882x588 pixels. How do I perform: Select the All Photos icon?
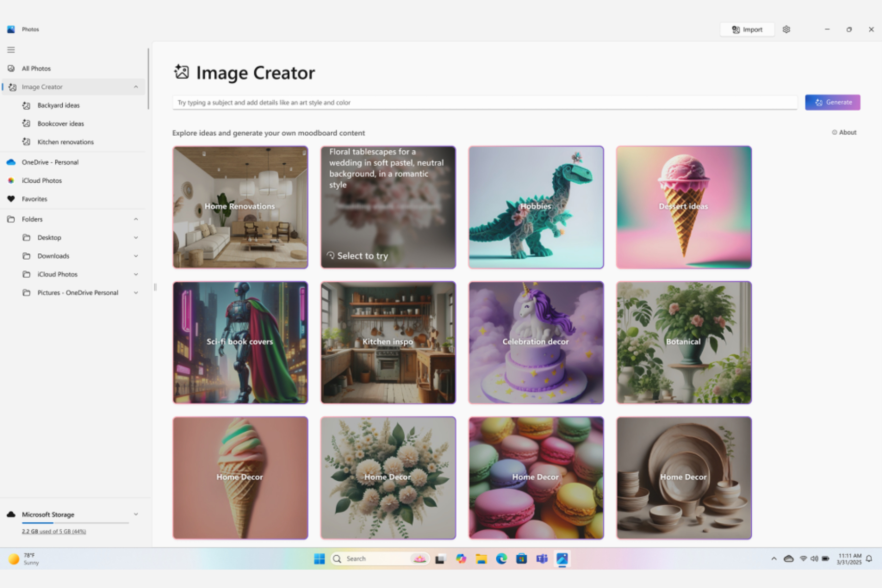click(10, 68)
